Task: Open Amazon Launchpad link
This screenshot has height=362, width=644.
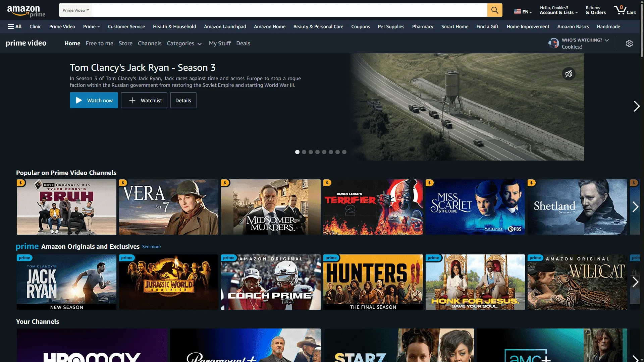Action: pos(225,26)
